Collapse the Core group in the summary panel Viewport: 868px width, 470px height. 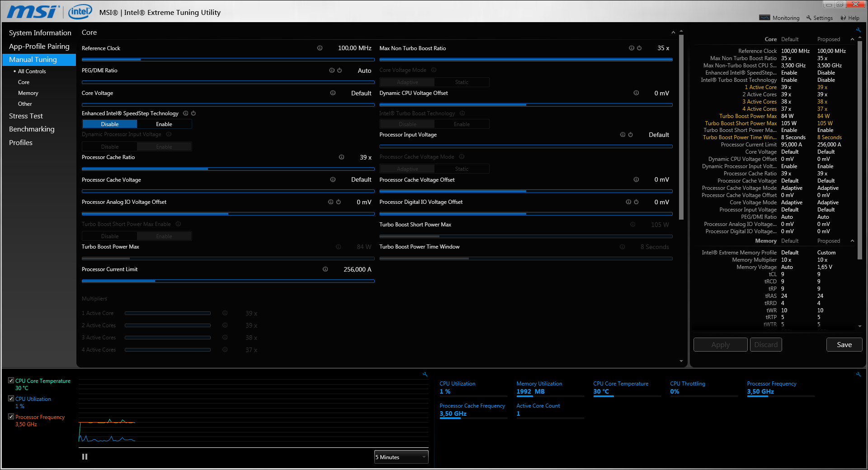(852, 39)
